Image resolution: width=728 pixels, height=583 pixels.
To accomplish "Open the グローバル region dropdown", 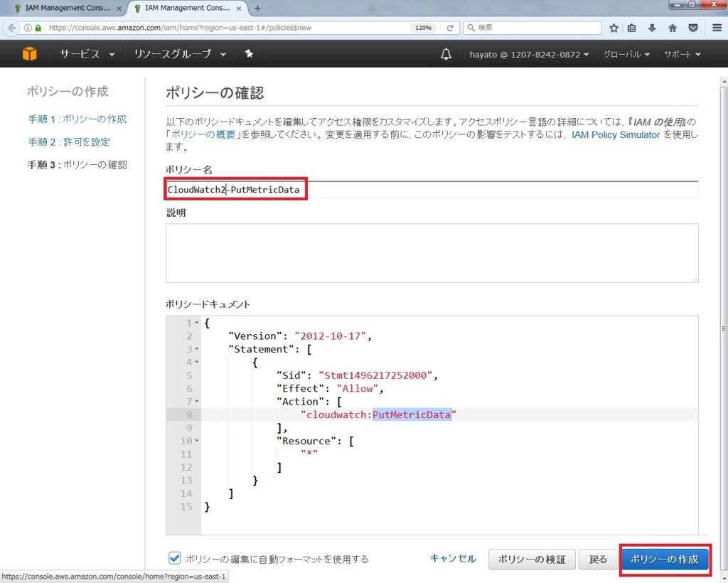I will point(626,54).
